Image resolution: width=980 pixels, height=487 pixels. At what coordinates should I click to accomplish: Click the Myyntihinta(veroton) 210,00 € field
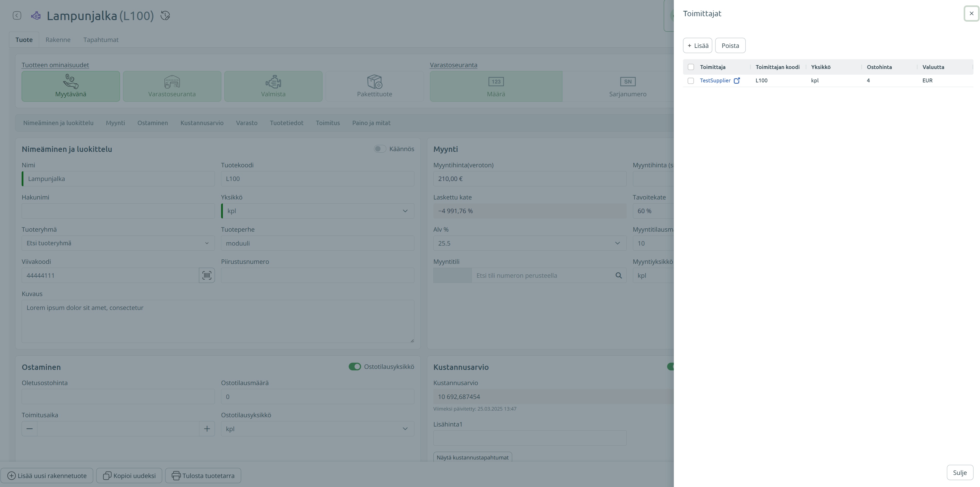[x=530, y=179]
